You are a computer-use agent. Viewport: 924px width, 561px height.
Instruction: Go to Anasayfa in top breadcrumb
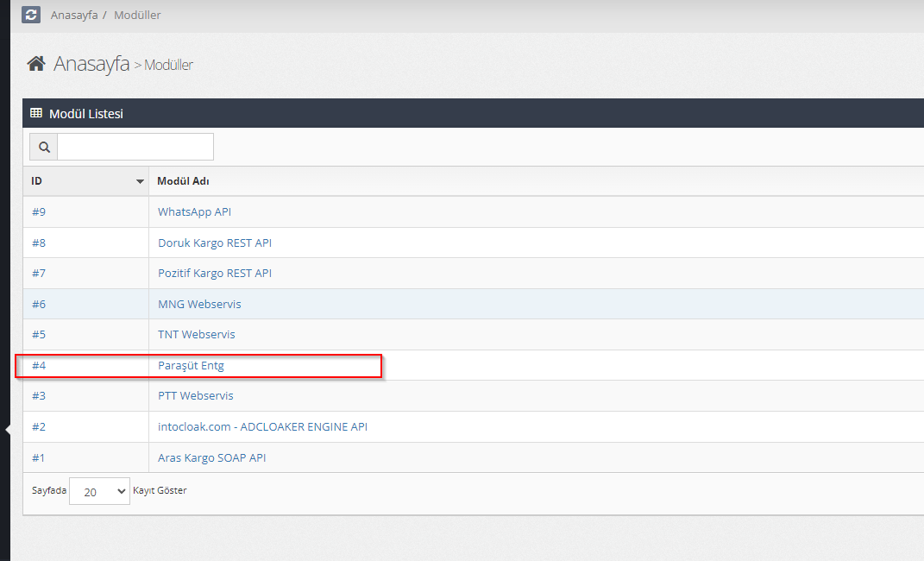(x=74, y=15)
